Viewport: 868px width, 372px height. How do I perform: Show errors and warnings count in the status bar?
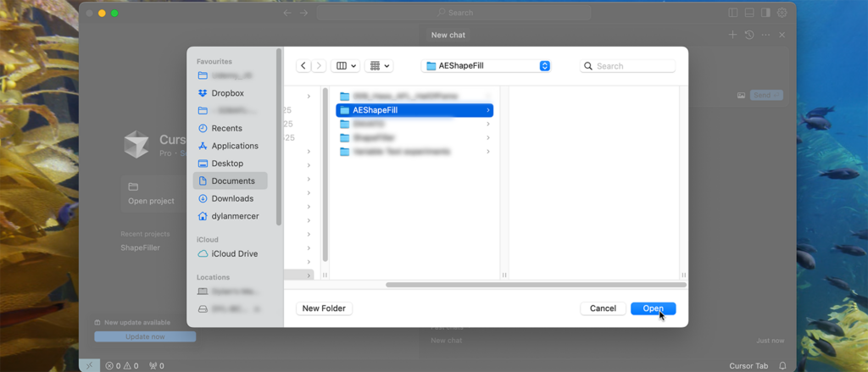click(x=122, y=366)
